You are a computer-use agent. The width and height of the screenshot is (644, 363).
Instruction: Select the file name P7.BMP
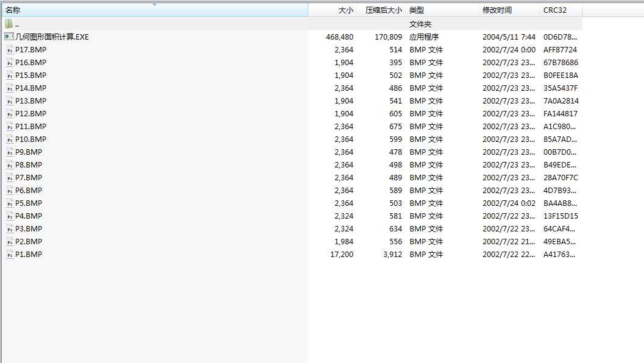(29, 177)
